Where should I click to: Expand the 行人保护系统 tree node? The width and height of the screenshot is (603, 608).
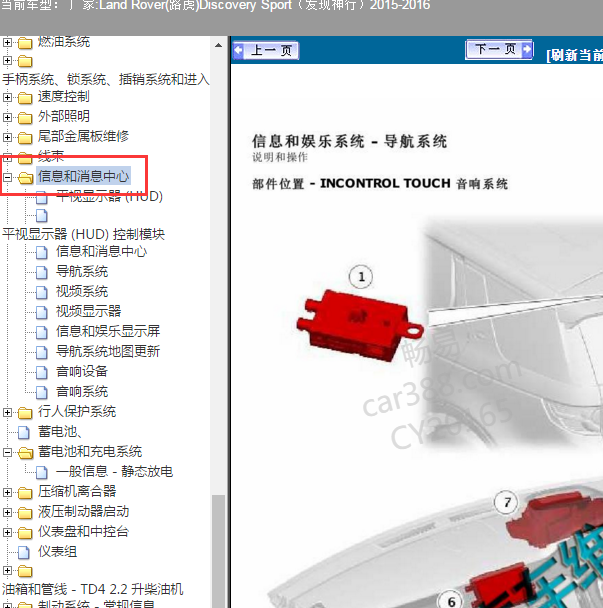click(7, 413)
